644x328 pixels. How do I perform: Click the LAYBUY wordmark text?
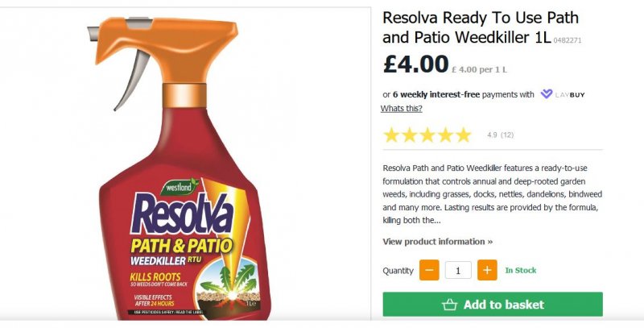point(571,95)
